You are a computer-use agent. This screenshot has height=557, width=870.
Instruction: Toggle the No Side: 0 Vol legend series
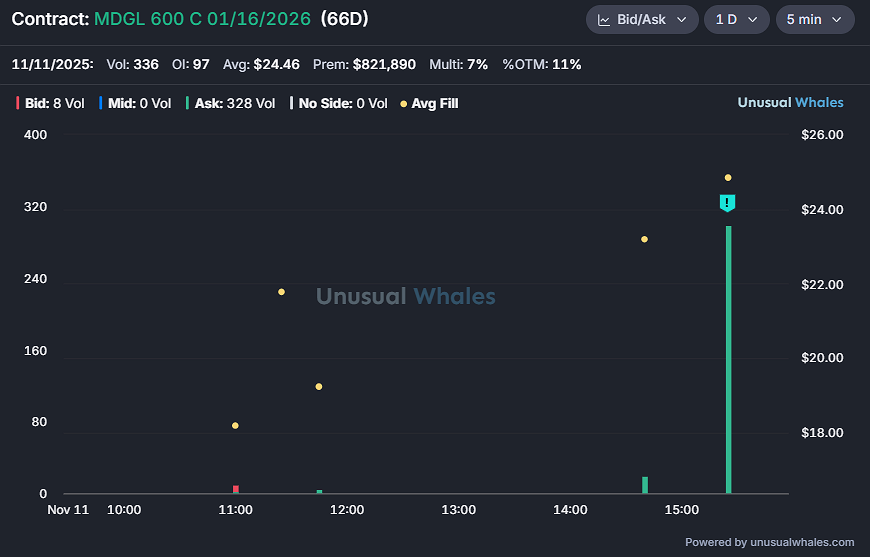click(x=338, y=103)
